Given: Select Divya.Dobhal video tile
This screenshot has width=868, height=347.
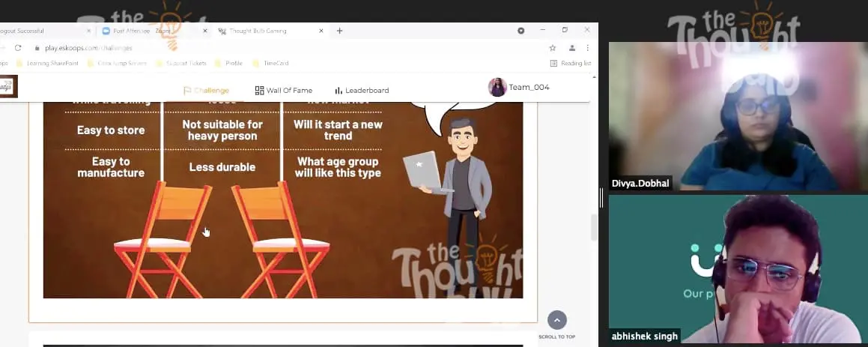Looking at the screenshot, I should [738, 116].
